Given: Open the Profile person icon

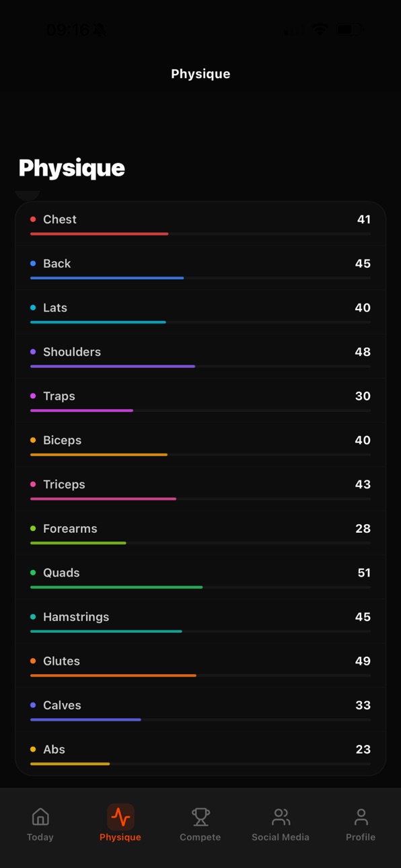Looking at the screenshot, I should click(x=361, y=817).
